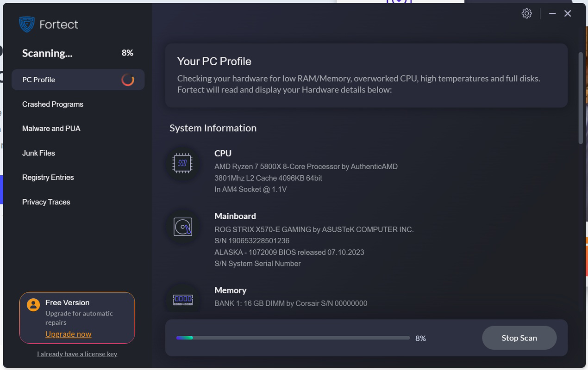Select the Junk Files section
This screenshot has height=370, width=588.
38,153
